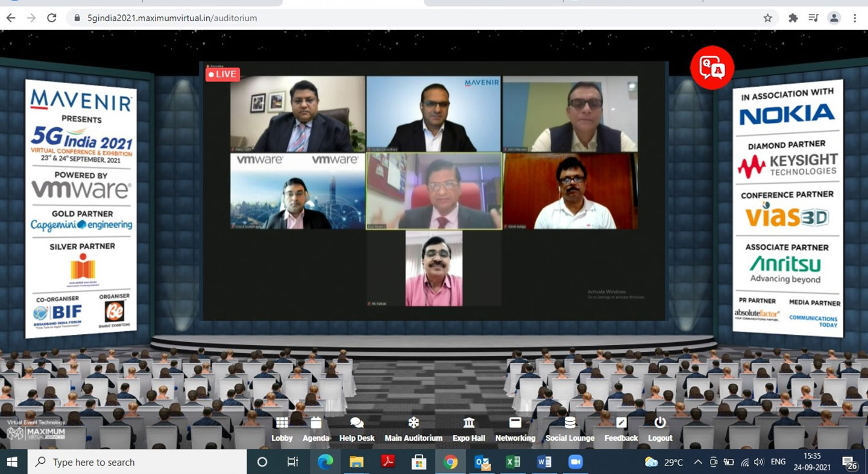Open Microsoft Store from taskbar
The height and width of the screenshot is (474, 868).
[x=419, y=462]
